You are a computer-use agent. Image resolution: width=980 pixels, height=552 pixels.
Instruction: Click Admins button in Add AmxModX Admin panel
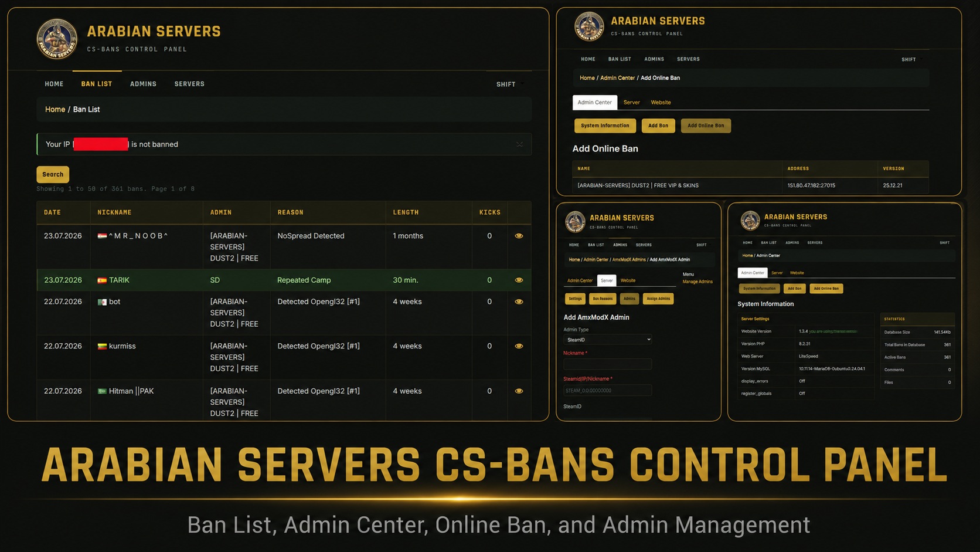coord(629,299)
